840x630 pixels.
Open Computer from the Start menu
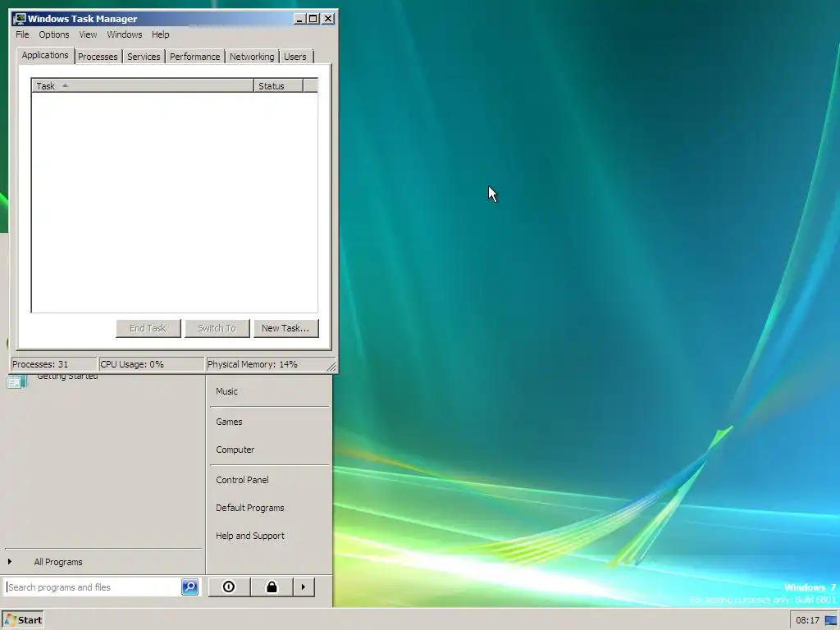235,450
